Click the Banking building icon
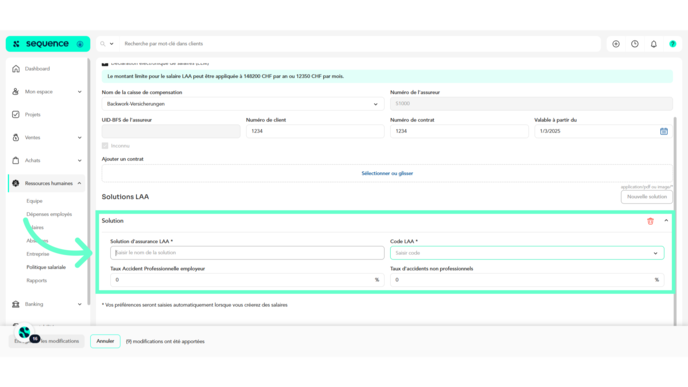The width and height of the screenshot is (688, 387). [16, 304]
